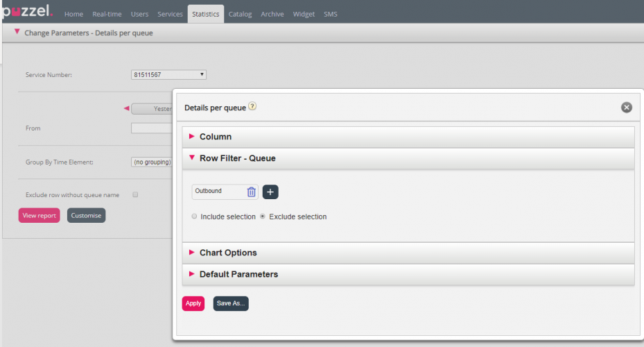This screenshot has height=347, width=644.
Task: Click the previous day arrow beside Yesterday
Action: click(126, 108)
